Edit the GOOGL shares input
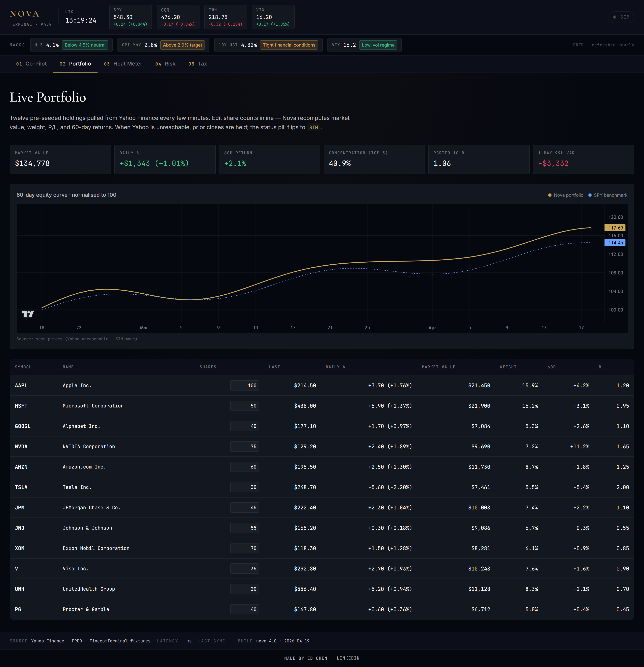Screen dimensions: 644x667 [x=245, y=426]
